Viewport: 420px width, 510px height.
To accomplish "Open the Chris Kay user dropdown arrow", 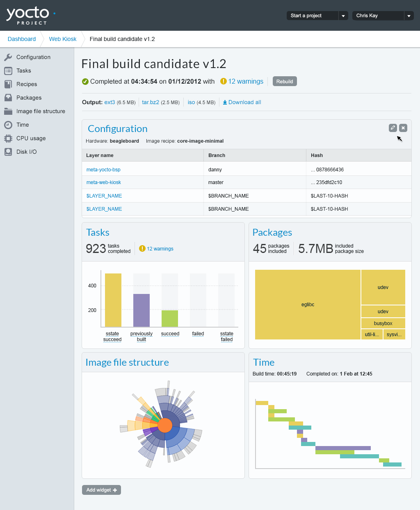I will pyautogui.click(x=409, y=16).
